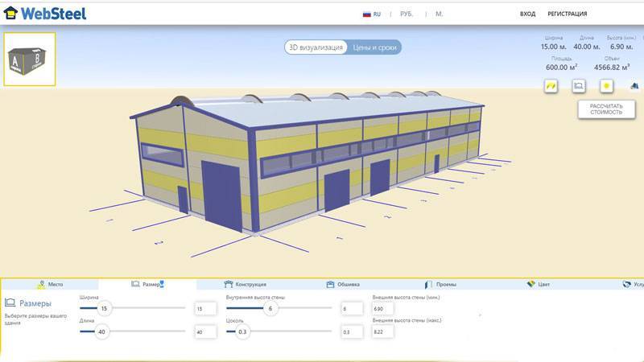Click the dimensions outline view icon
The width and height of the screenshot is (644, 362).
579,85
